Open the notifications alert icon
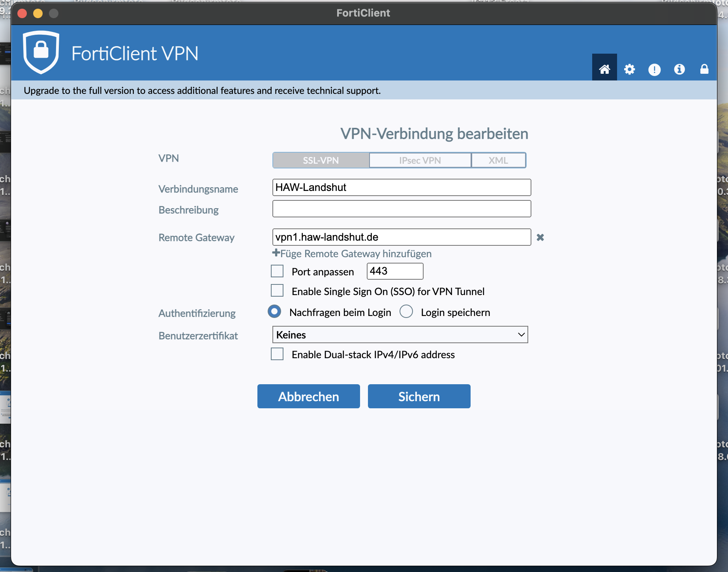The width and height of the screenshot is (728, 572). point(654,69)
